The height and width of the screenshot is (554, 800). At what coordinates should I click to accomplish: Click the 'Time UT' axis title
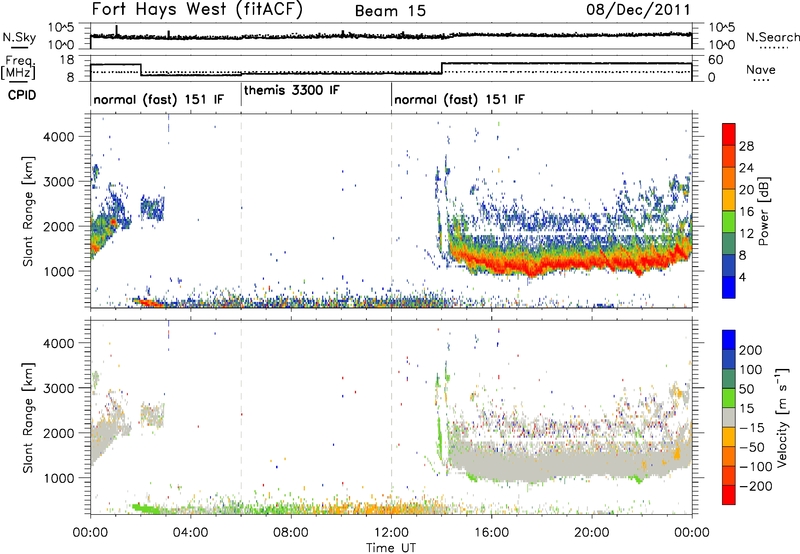coord(391,548)
